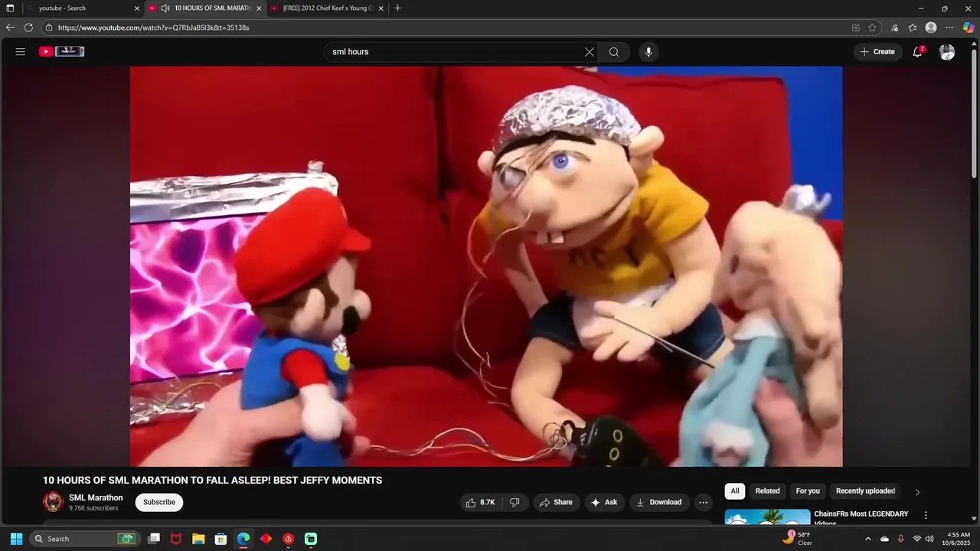Open Edge settings and more menu

pos(949,28)
